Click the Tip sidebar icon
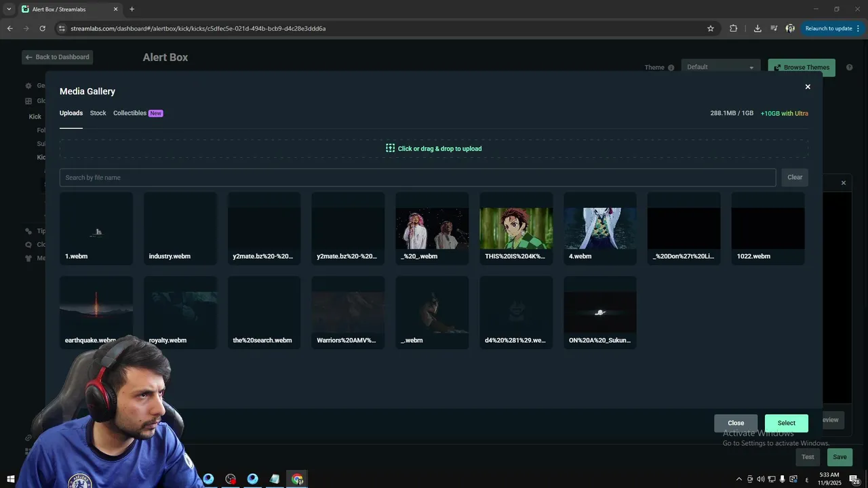 coord(28,231)
